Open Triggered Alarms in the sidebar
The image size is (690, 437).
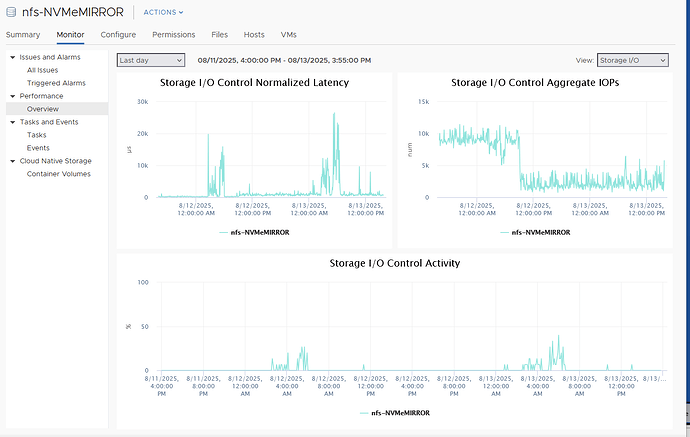point(56,83)
